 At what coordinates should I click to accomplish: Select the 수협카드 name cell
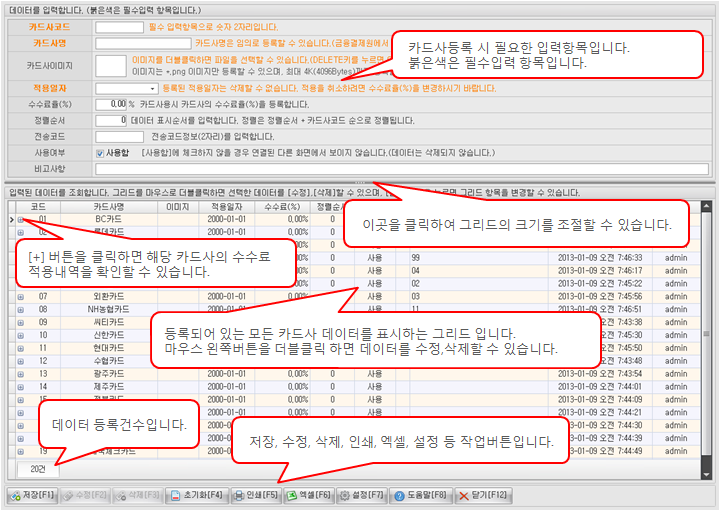[x=109, y=361]
